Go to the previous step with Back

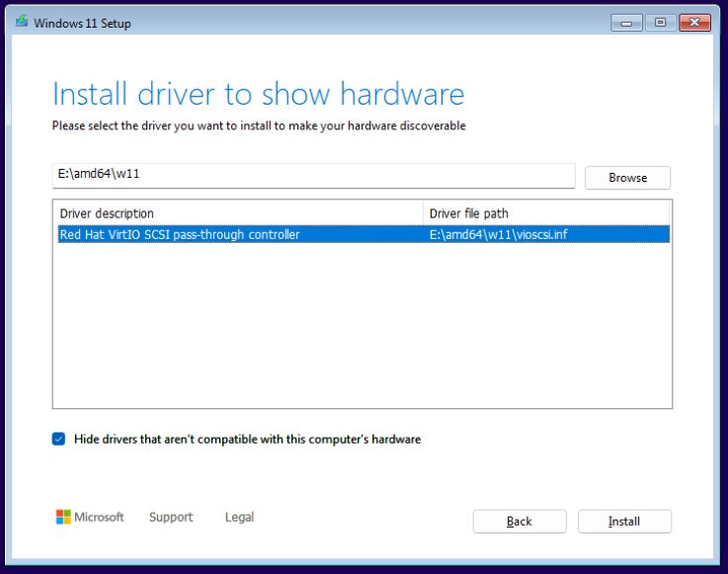520,522
